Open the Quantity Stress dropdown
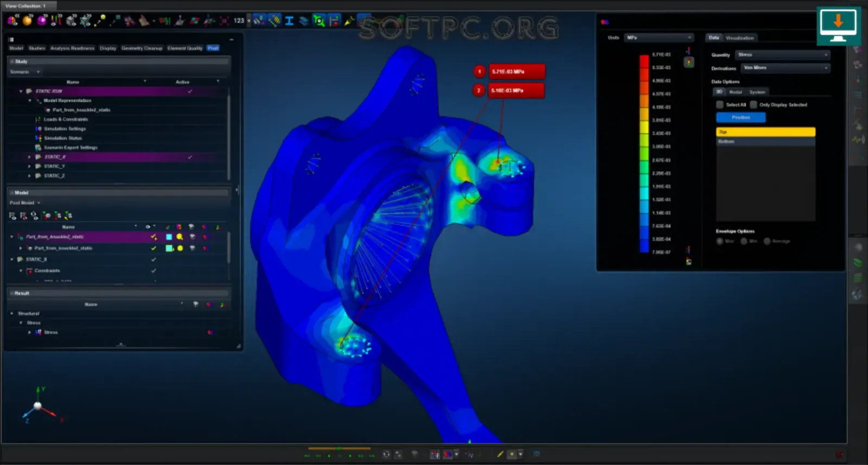The width and height of the screenshot is (868, 465). click(783, 55)
